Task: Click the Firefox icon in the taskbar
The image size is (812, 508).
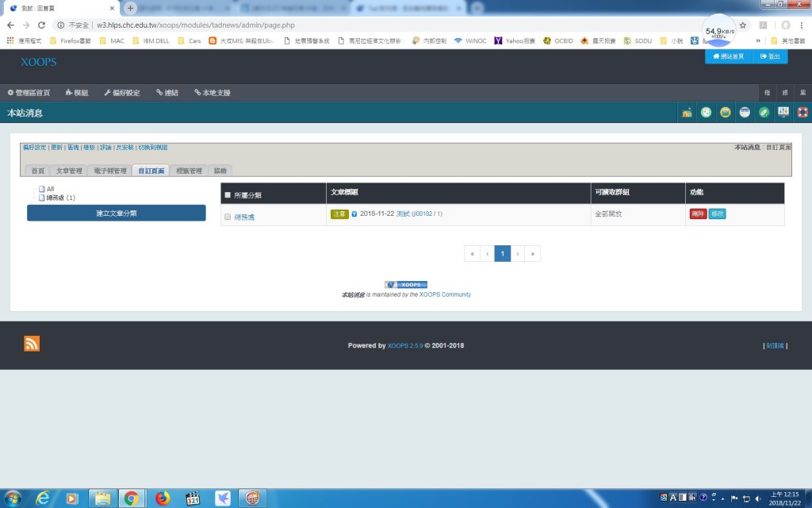Action: 163,498
